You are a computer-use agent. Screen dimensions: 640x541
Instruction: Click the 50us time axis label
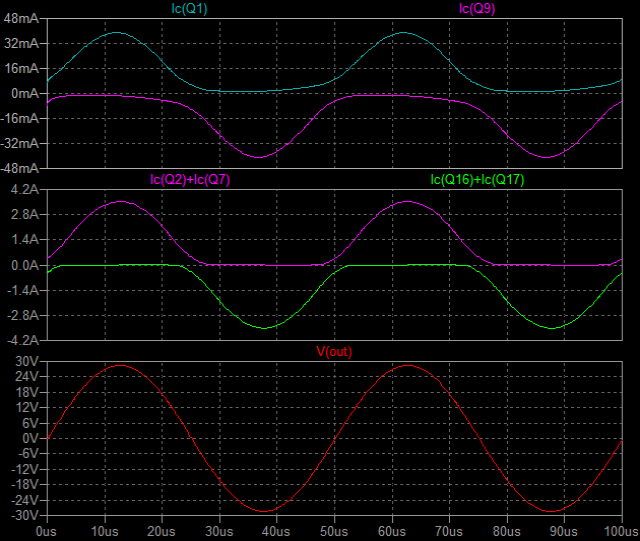tap(335, 530)
